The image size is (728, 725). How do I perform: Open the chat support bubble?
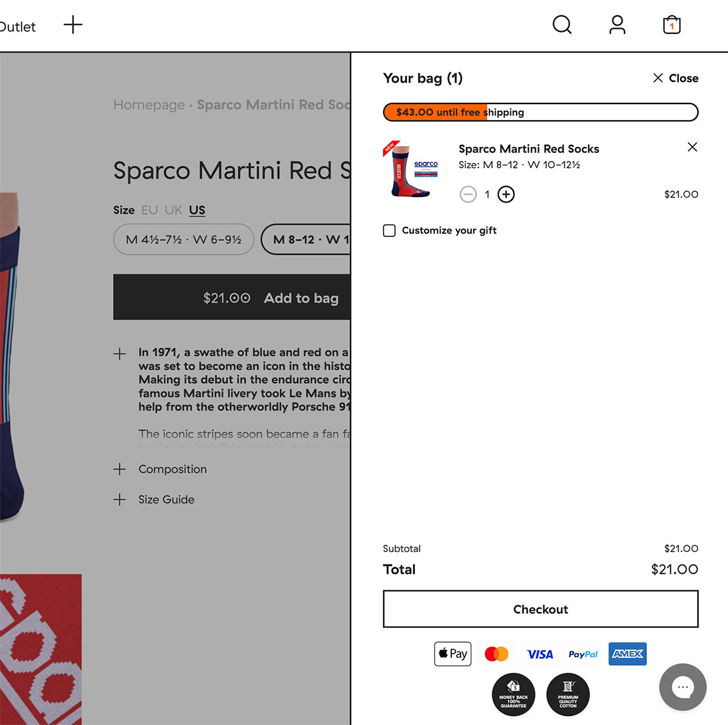pyautogui.click(x=683, y=687)
